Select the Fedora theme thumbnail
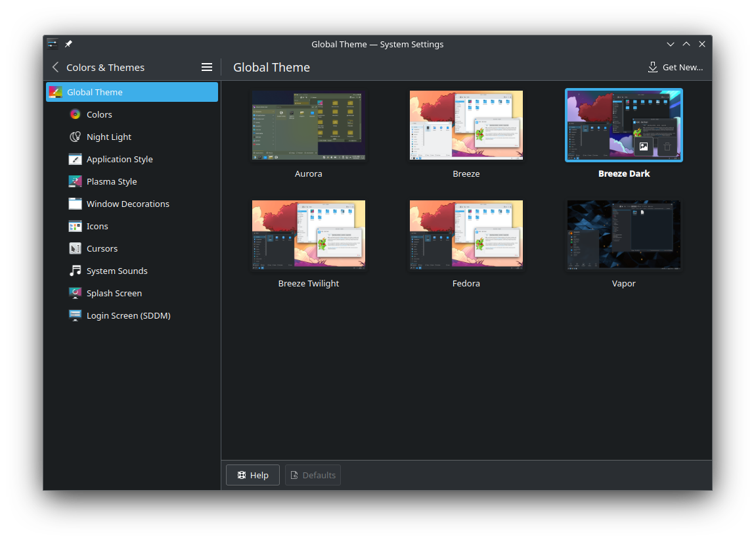Image resolution: width=756 pixels, height=542 pixels. coord(466,235)
